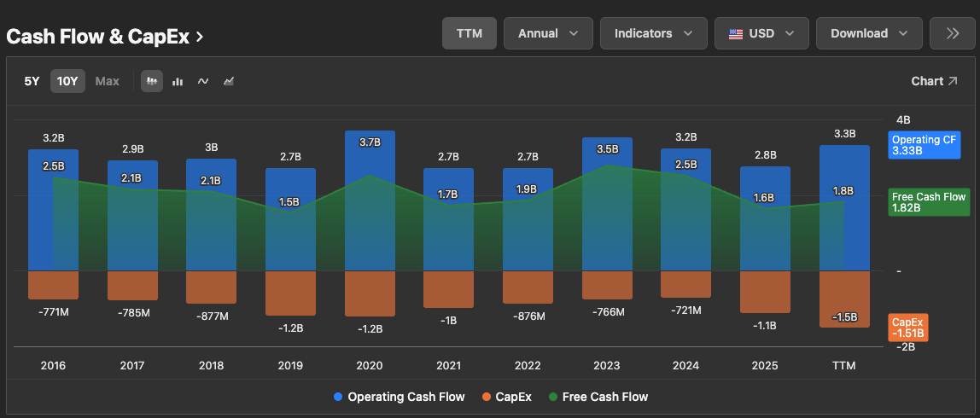
Task: Select the 5Y range tab
Action: (x=32, y=81)
